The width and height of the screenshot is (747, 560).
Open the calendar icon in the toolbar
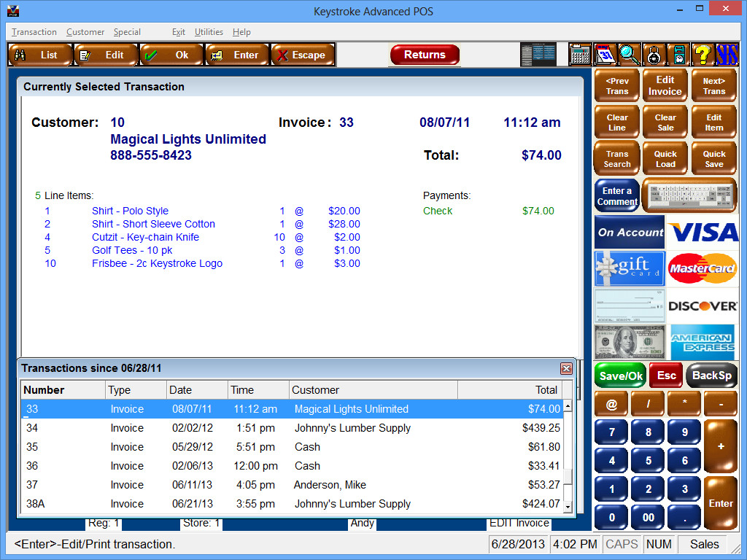605,55
